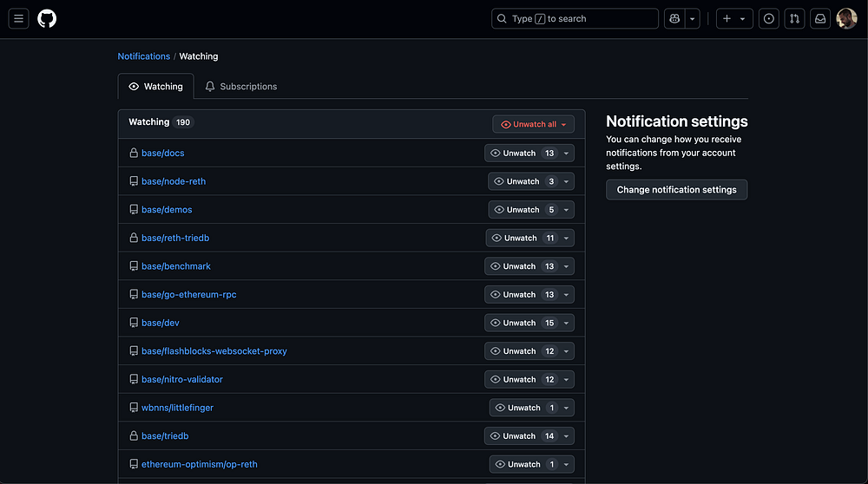Screen dimensions: 868x484
Task: Go back to Notifications breadcrumb link
Action: 144,56
